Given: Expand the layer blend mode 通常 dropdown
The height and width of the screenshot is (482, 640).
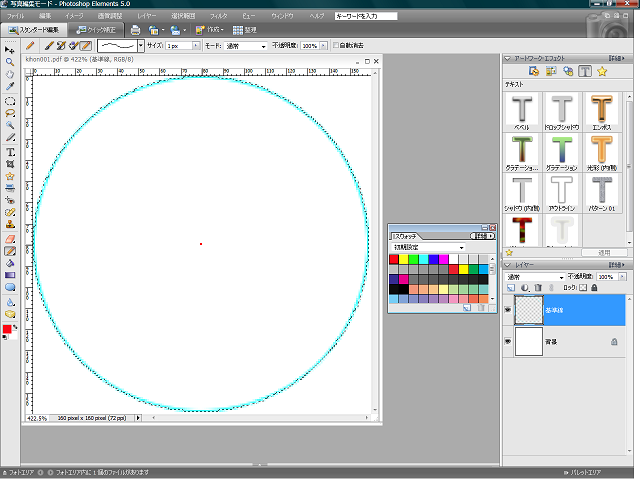Looking at the screenshot, I should pos(533,276).
